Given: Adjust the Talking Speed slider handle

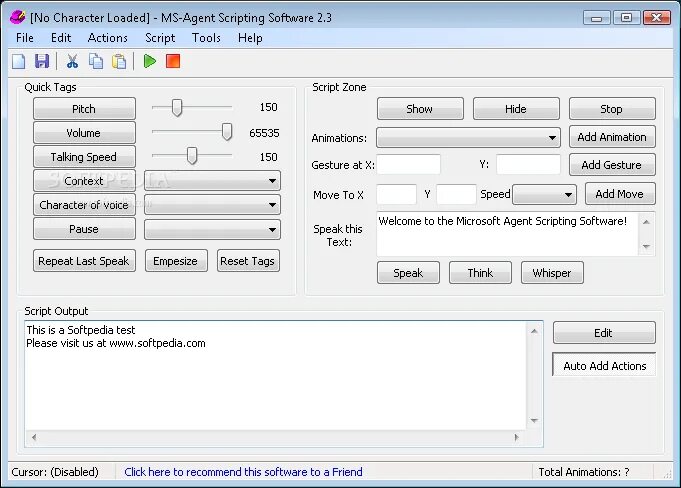Looking at the screenshot, I should [192, 156].
